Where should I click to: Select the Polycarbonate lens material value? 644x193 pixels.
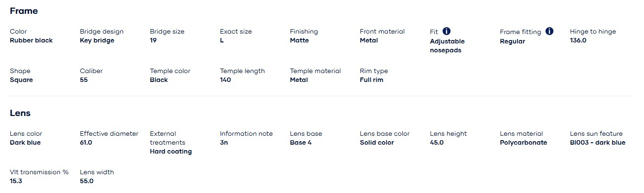click(x=523, y=143)
